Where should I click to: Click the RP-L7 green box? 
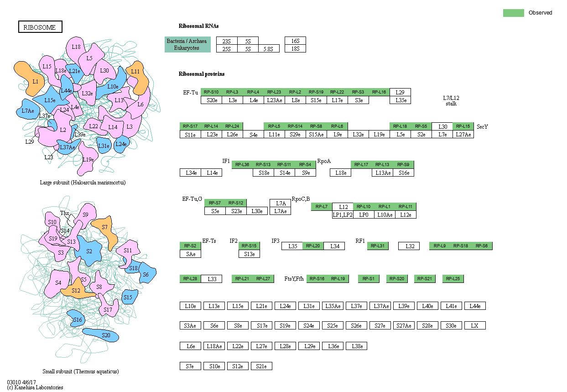322,207
